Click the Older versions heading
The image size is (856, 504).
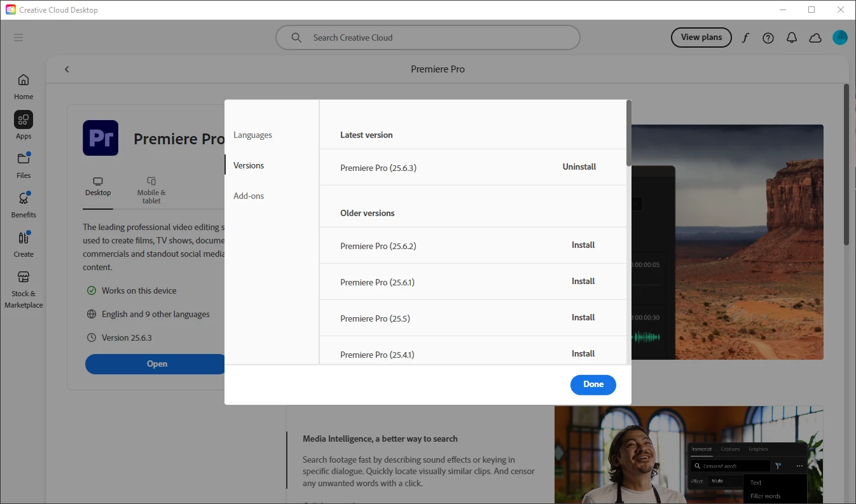coord(368,214)
